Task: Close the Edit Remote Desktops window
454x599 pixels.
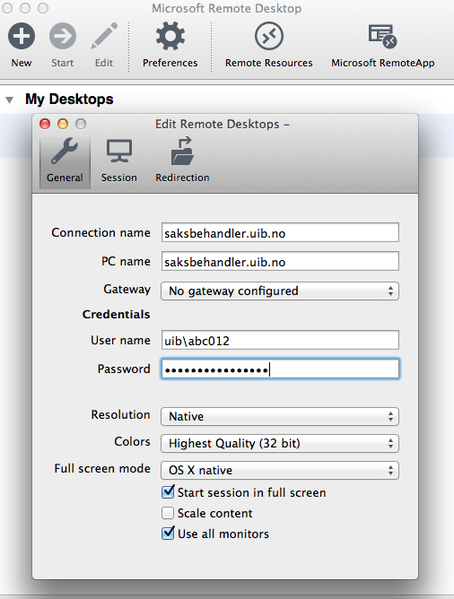Action: click(45, 124)
